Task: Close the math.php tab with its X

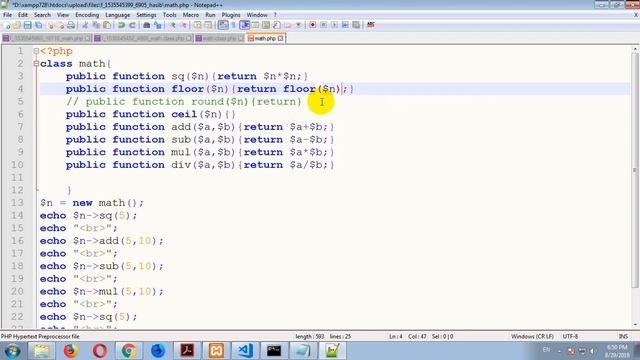Action: (280, 38)
